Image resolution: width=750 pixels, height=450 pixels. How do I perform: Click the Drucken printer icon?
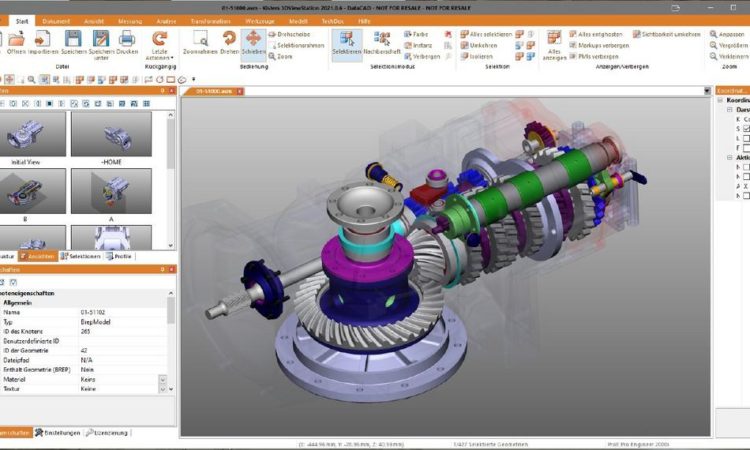pyautogui.click(x=127, y=39)
